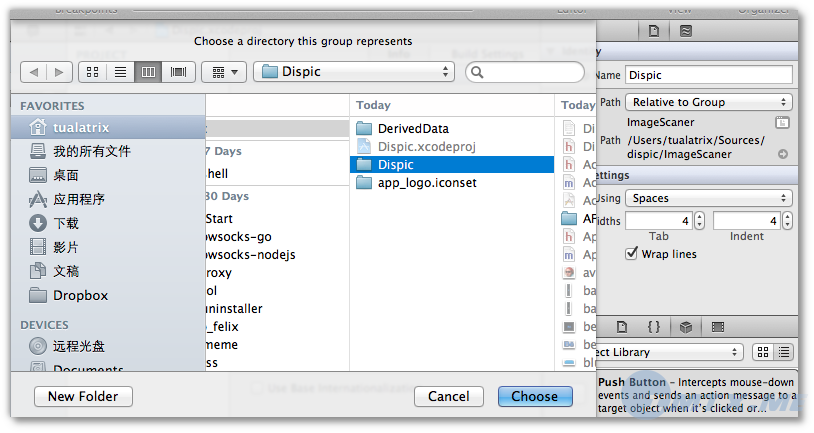Select tualatrix home in Favorites
This screenshot has height=433, width=814.
pyautogui.click(x=108, y=127)
